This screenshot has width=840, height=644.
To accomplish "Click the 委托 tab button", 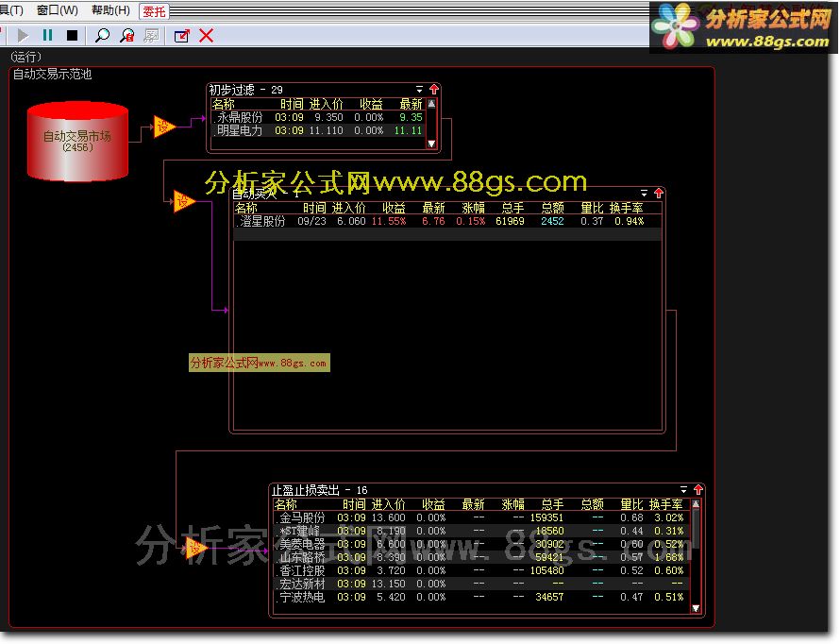I will [x=154, y=11].
